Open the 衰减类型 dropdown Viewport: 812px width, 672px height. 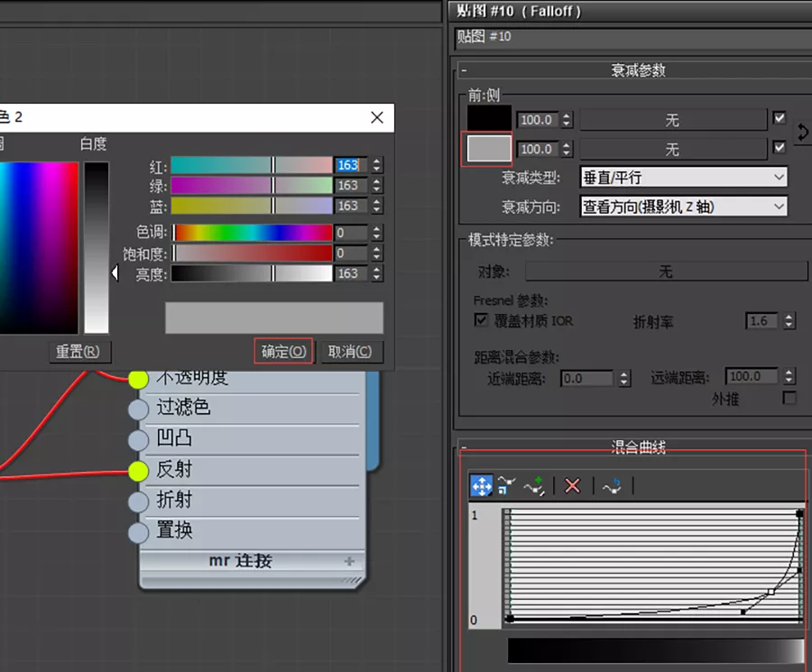(684, 178)
